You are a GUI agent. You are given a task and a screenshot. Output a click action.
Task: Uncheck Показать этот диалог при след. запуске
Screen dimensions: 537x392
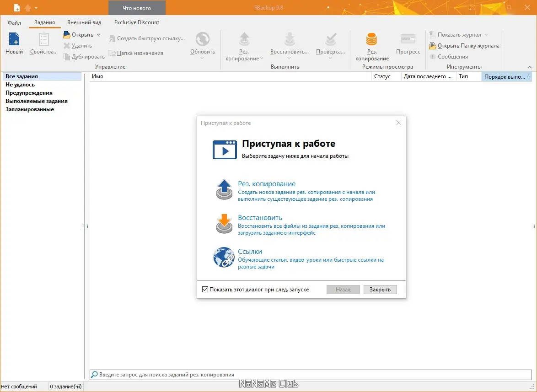click(x=205, y=289)
